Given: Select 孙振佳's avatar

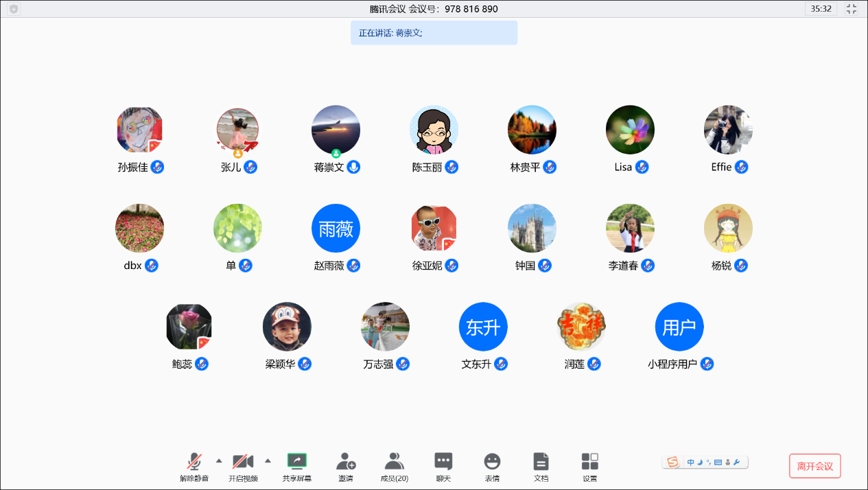Looking at the screenshot, I should coord(140,130).
